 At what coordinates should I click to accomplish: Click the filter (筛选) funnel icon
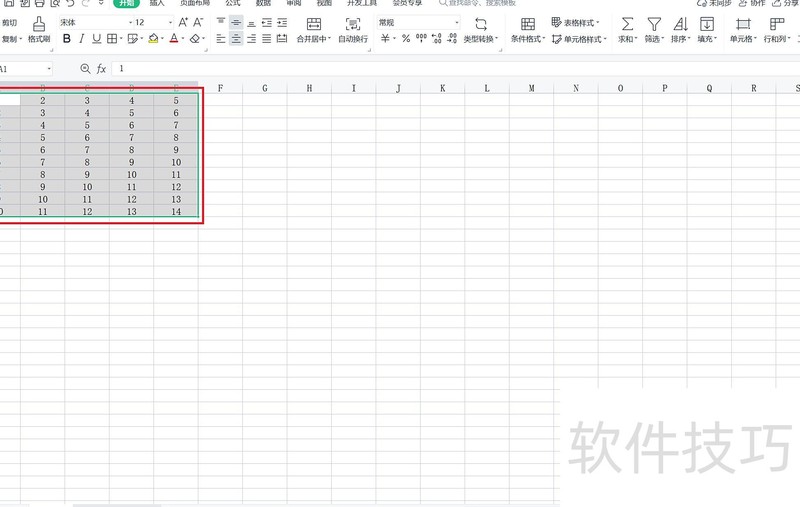tap(654, 24)
